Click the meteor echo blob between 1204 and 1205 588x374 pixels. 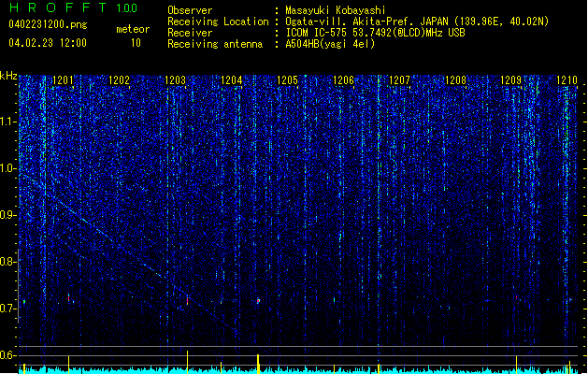click(x=258, y=301)
